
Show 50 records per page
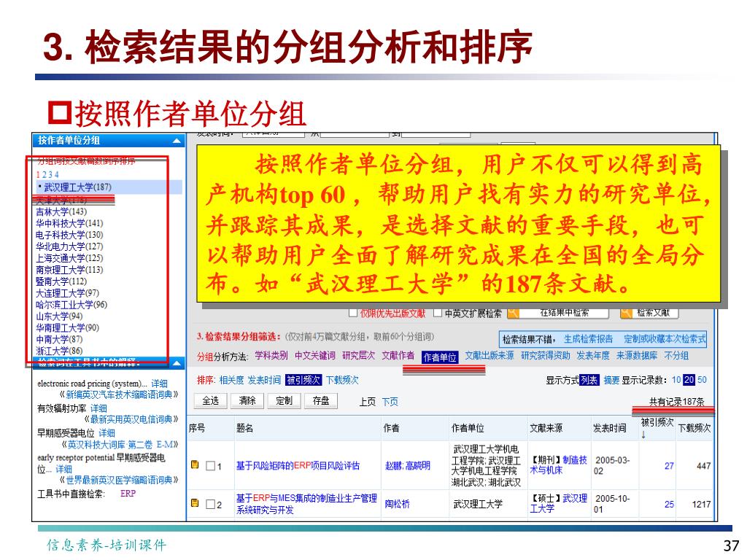(702, 380)
